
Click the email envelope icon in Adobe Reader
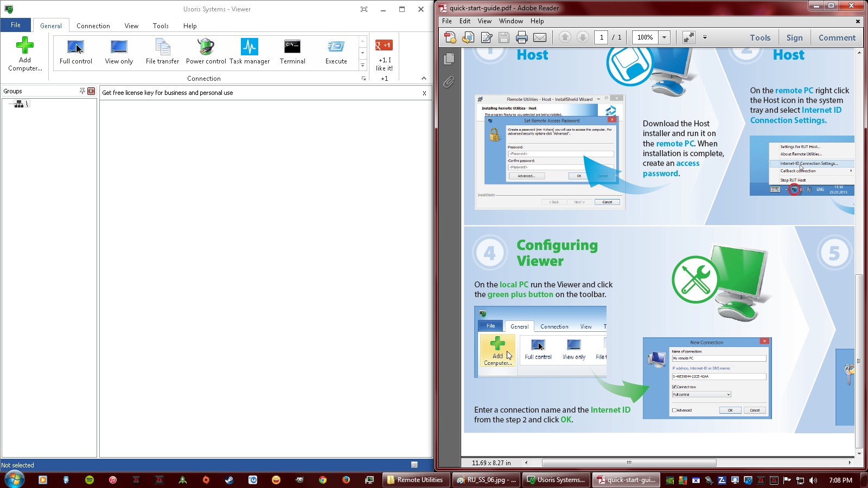pyautogui.click(x=540, y=37)
